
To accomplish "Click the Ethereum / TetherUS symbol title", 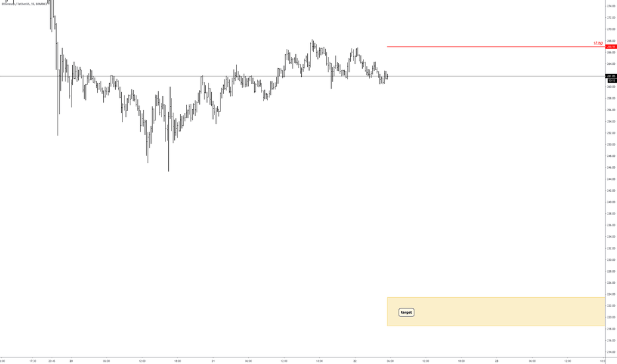I will click(x=24, y=4).
